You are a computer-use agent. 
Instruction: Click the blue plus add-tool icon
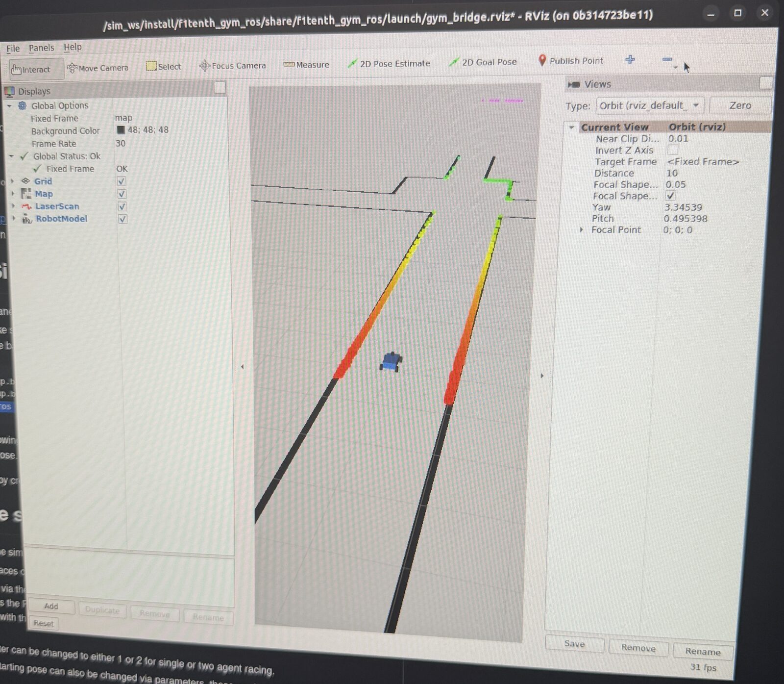click(630, 60)
